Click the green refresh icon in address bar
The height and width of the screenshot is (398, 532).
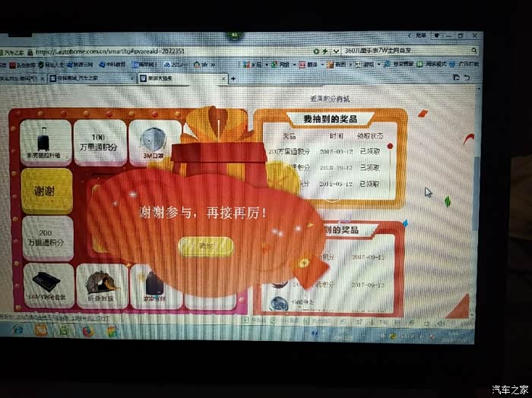pyautogui.click(x=316, y=51)
